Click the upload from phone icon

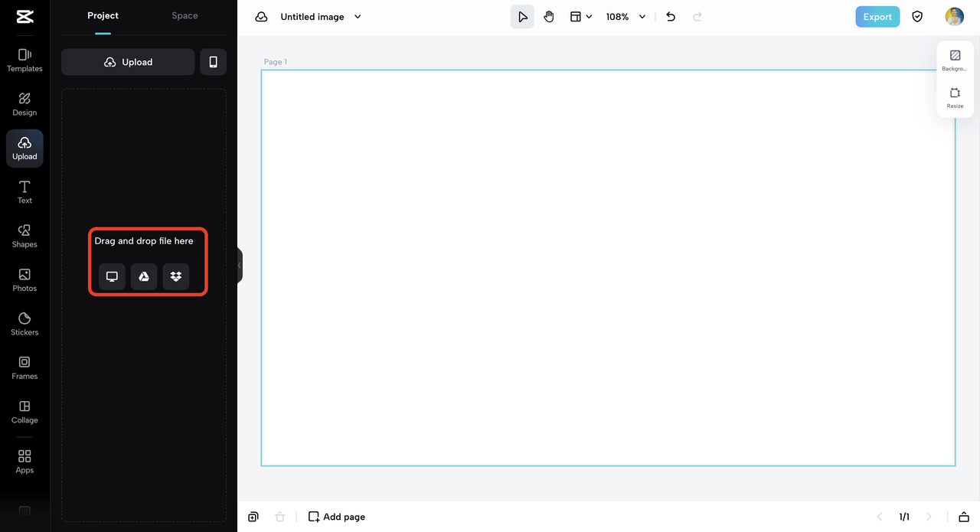213,62
